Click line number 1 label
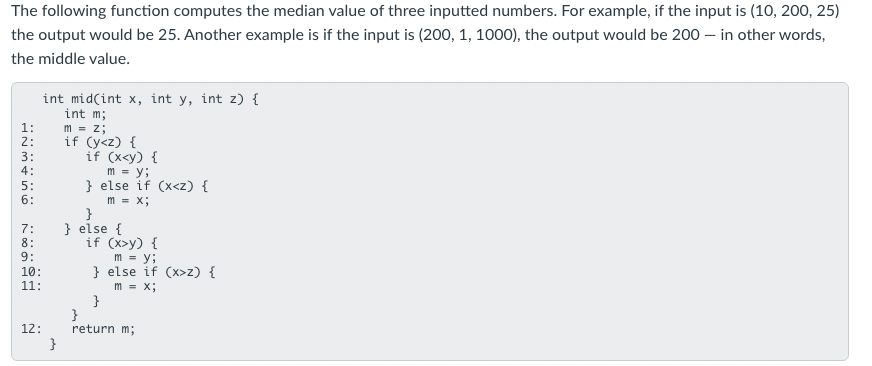 point(27,128)
